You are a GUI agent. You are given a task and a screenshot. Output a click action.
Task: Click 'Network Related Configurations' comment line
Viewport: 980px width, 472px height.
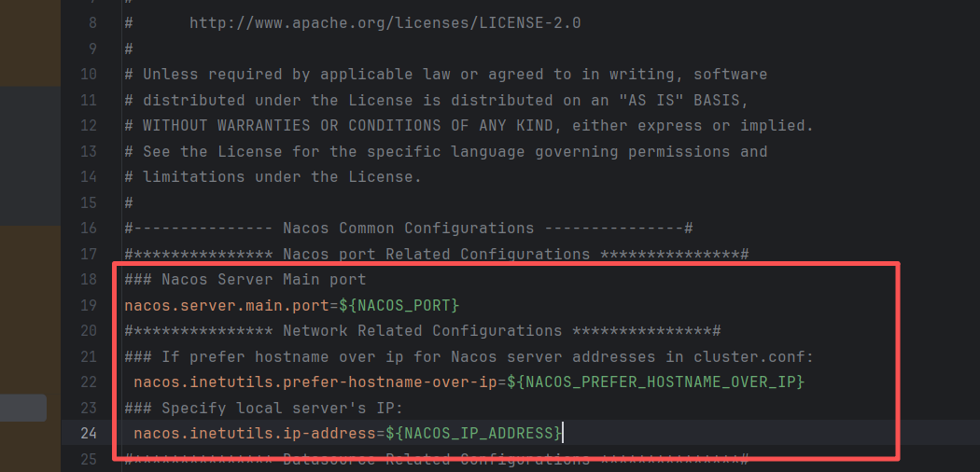[423, 330]
